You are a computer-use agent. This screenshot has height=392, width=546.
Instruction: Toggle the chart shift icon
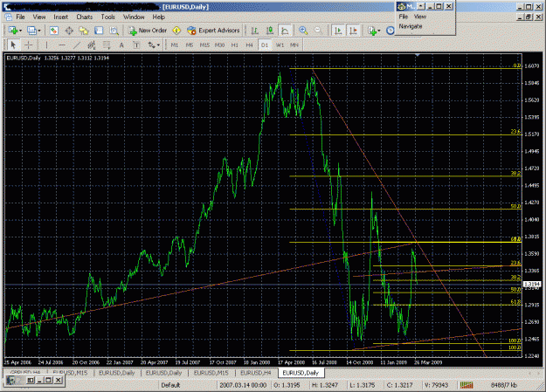coord(353,31)
